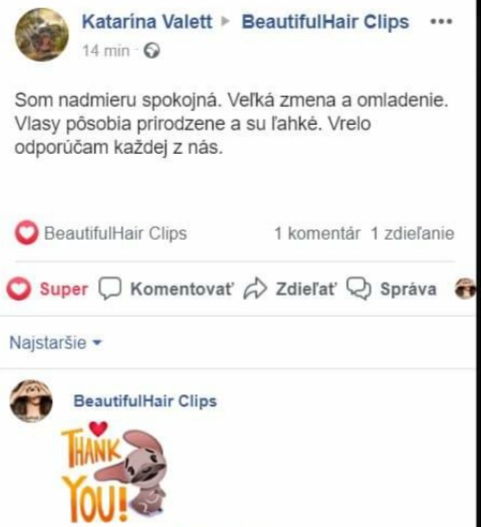Image resolution: width=481 pixels, height=527 pixels.
Task: Click the heart reaction icon beside BeautifulHair Clips
Action: [26, 233]
